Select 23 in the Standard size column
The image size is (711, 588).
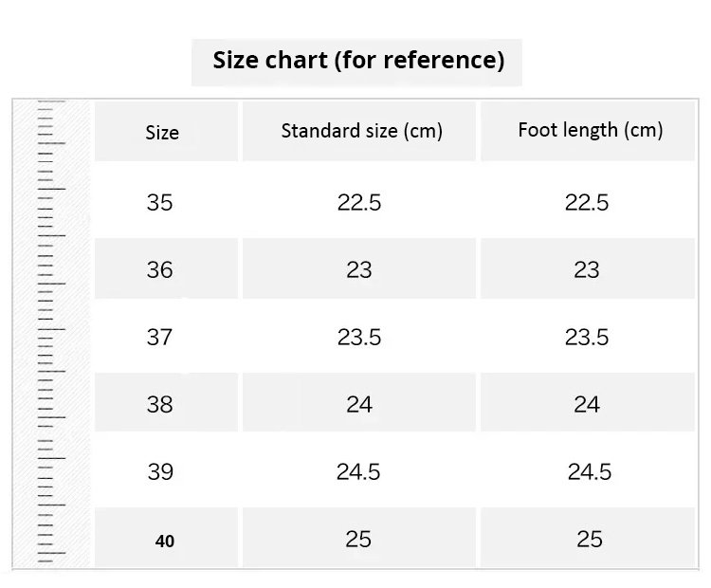359,270
